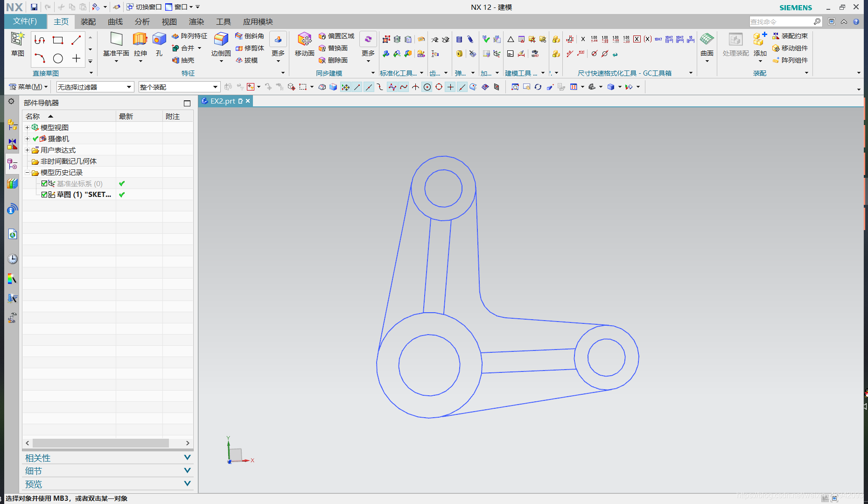Maximize the 部件导航器 panel
This screenshot has height=504, width=868.
click(187, 103)
